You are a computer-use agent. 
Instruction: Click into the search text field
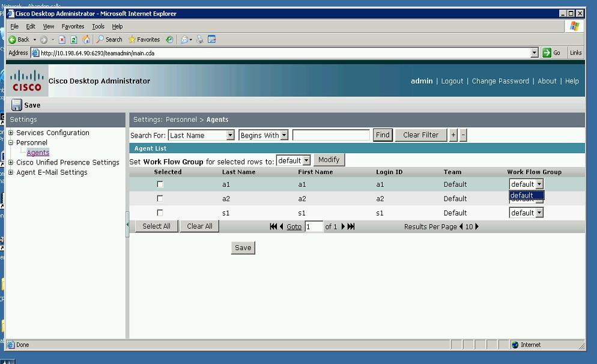(331, 135)
